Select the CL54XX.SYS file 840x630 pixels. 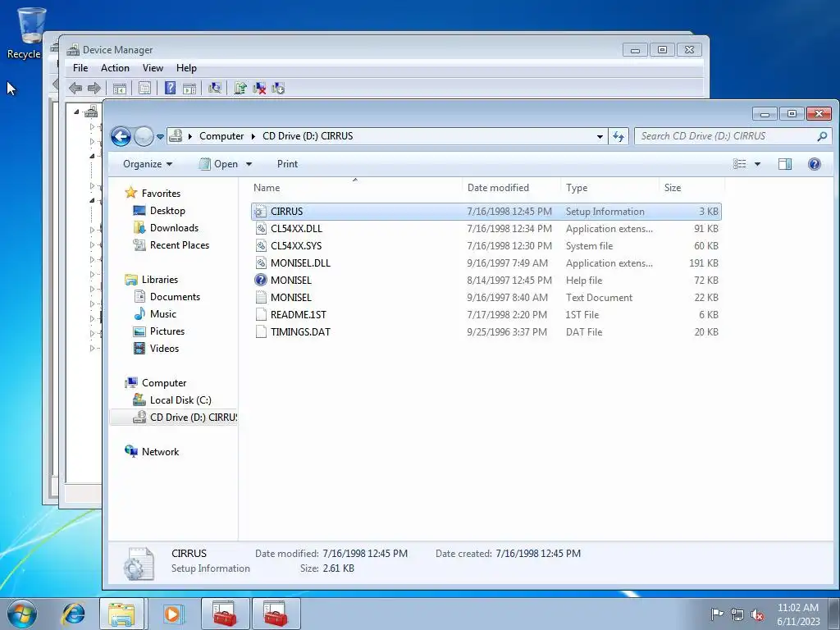[x=486, y=246]
